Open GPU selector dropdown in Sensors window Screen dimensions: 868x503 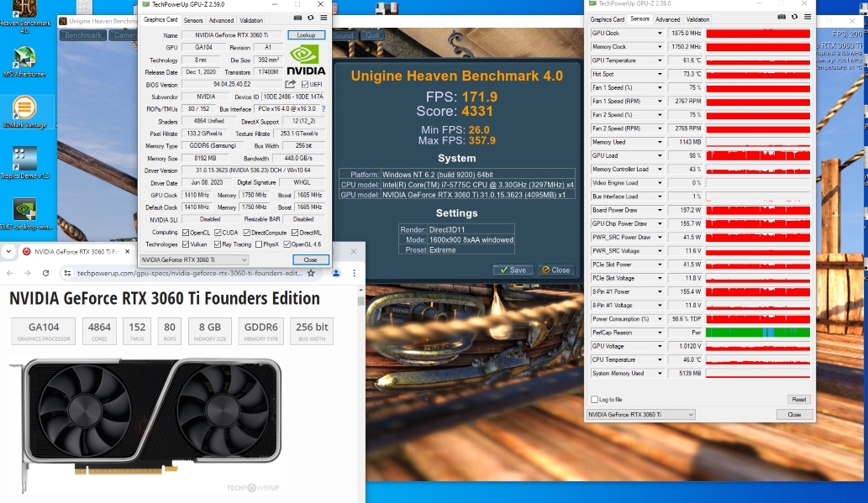[x=640, y=414]
